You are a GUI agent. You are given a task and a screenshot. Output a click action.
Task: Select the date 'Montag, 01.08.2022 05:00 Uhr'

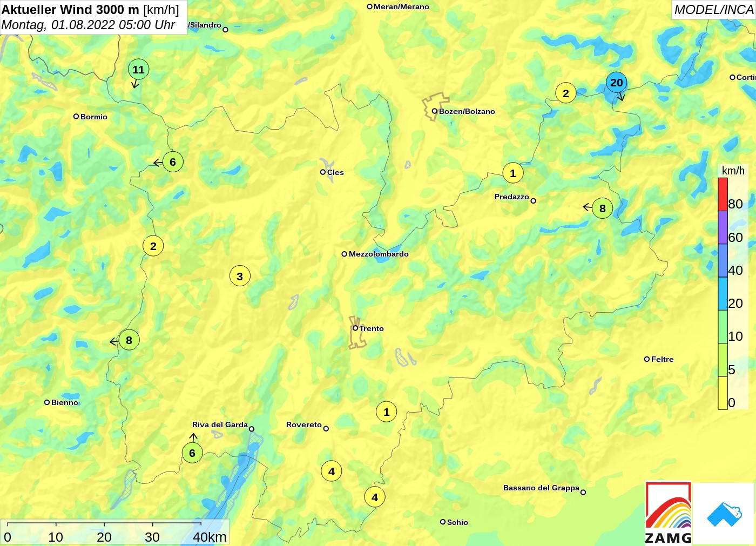pos(88,25)
